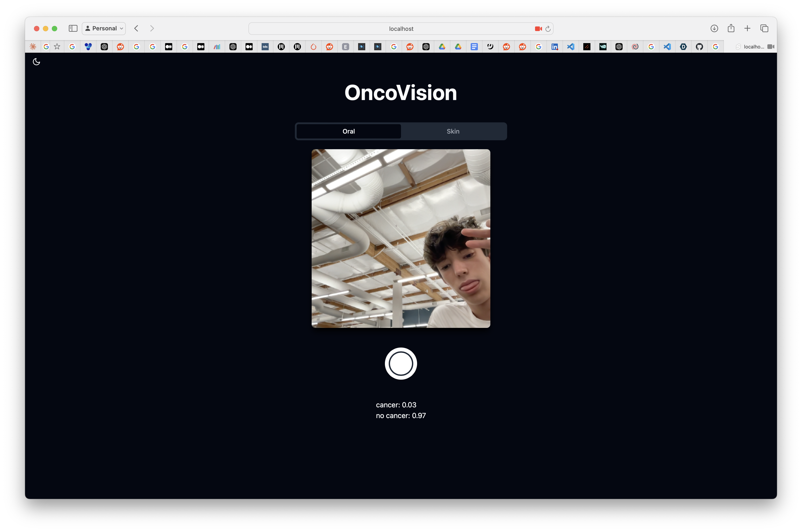Screen dimensions: 802x532
Task: Show Safari downloads
Action: tap(714, 29)
